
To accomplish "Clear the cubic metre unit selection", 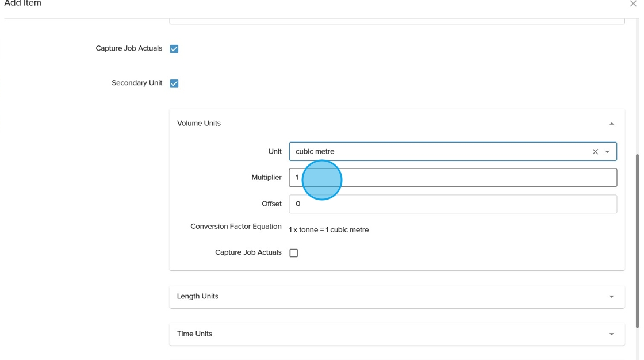I will (x=595, y=152).
